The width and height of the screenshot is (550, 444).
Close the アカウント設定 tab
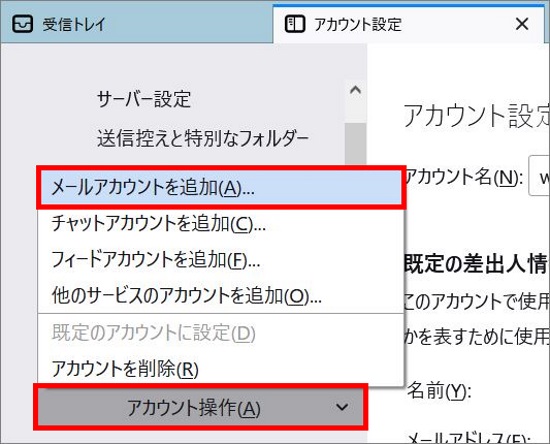(x=522, y=24)
